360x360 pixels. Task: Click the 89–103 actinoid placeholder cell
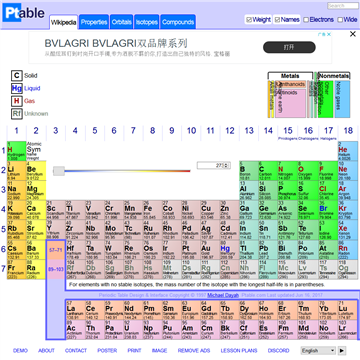56,269
